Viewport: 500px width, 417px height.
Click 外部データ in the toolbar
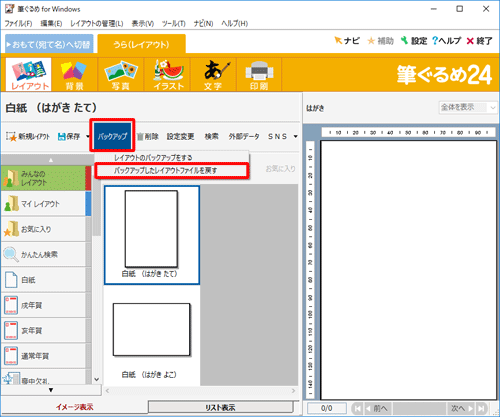[x=244, y=136]
